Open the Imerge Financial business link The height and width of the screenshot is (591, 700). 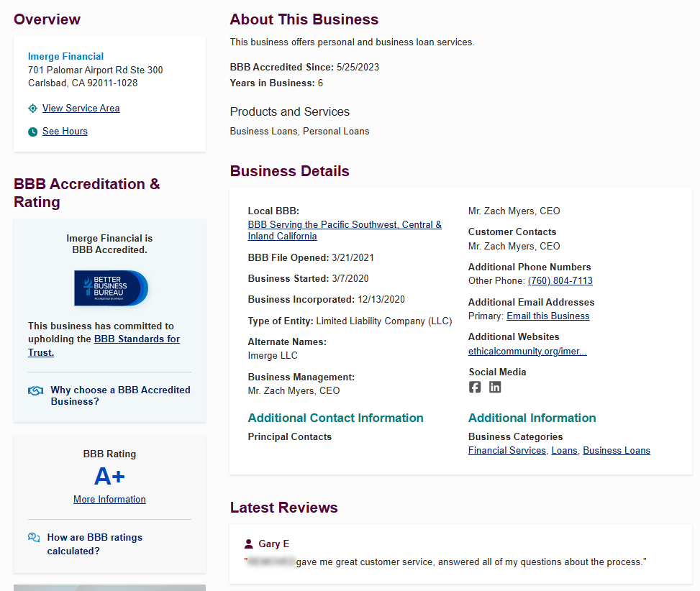65,56
